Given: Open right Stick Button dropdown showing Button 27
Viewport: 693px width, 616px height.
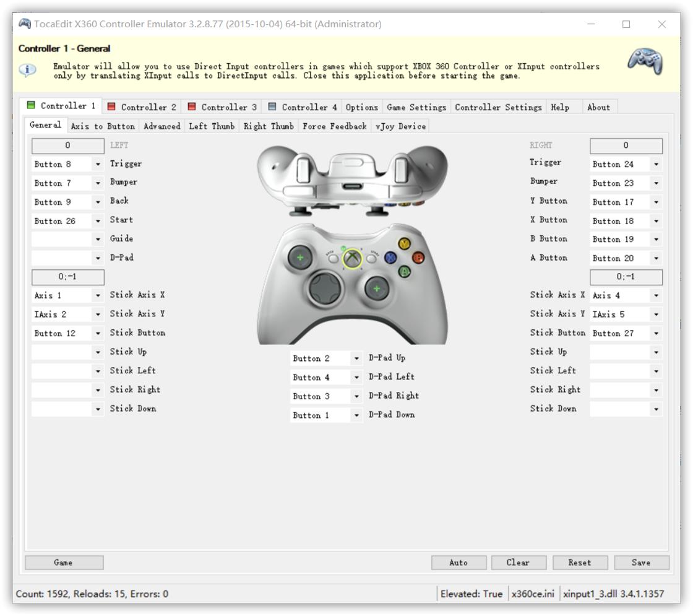Looking at the screenshot, I should (626, 334).
